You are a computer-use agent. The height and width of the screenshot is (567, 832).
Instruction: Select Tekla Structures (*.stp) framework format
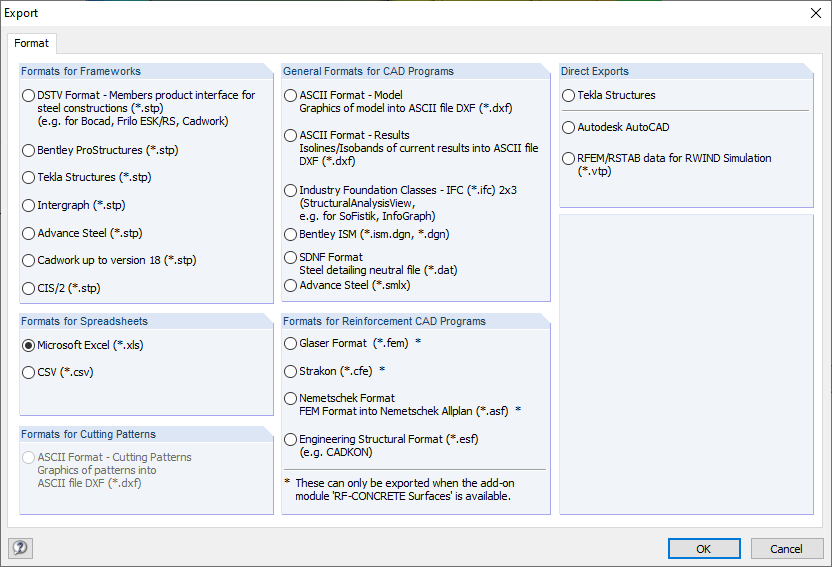pyautogui.click(x=29, y=177)
